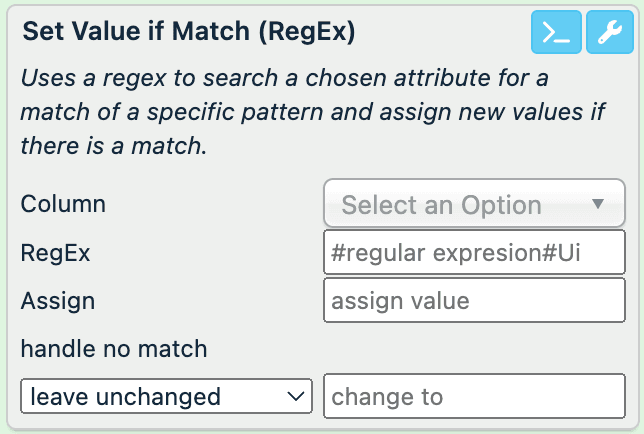Screen dimensions: 644x434
Task: Focus the RegEx pattern input field
Action: (x=474, y=254)
